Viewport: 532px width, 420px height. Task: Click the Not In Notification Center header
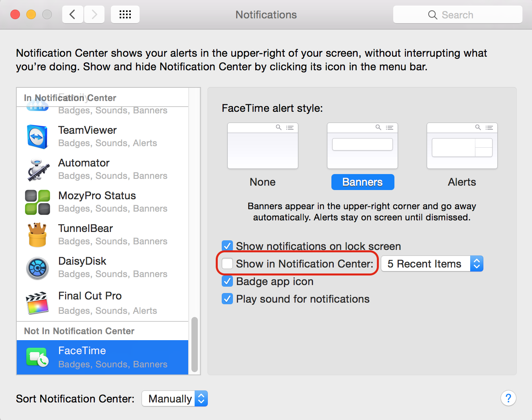click(79, 331)
